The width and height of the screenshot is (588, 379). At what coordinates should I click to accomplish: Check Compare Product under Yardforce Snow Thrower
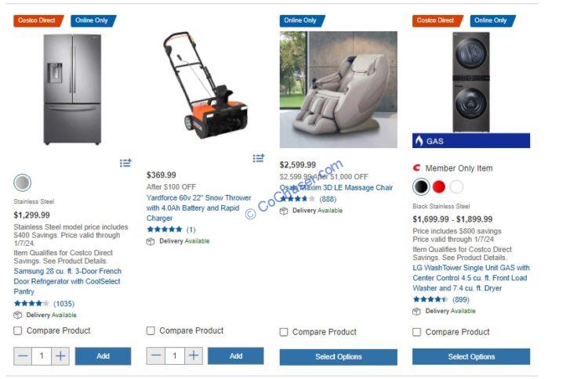point(151,330)
